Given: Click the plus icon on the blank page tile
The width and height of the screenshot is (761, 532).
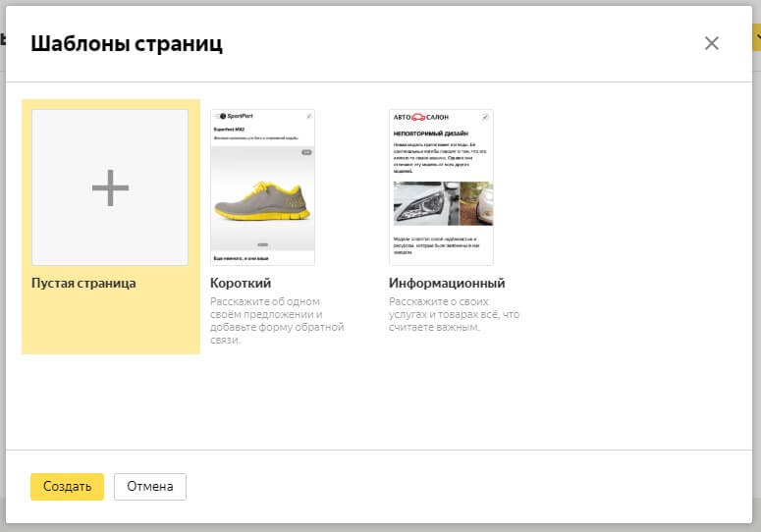Looking at the screenshot, I should [110, 187].
